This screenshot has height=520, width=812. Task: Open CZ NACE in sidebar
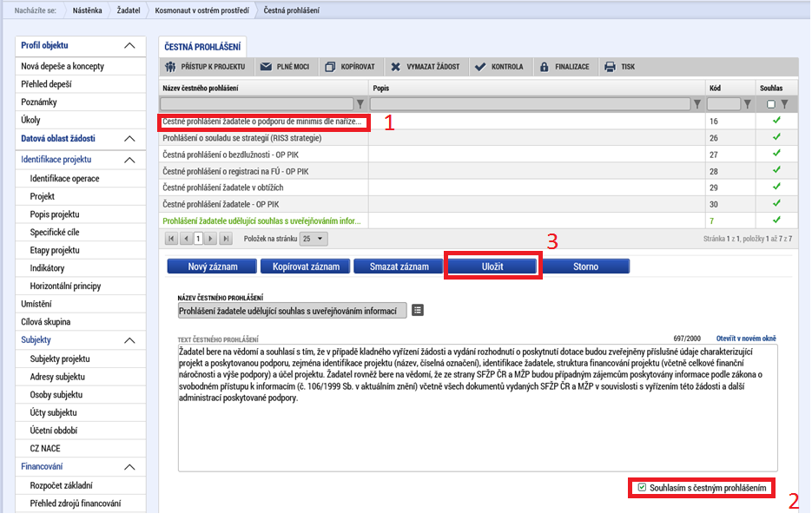pos(45,449)
